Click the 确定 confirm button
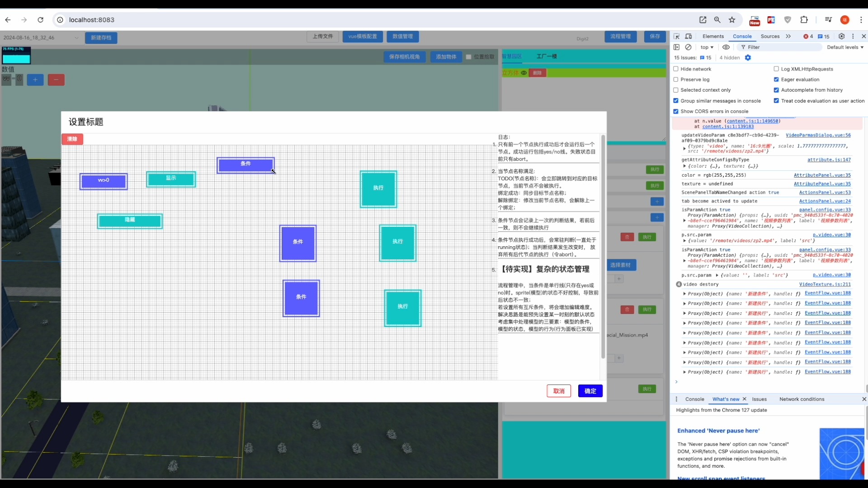The width and height of the screenshot is (868, 488). pyautogui.click(x=590, y=391)
